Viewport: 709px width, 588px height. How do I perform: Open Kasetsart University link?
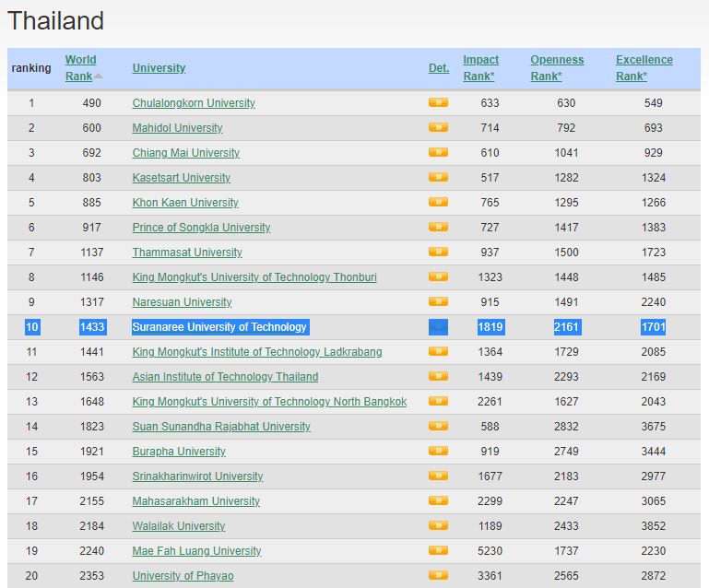click(182, 178)
